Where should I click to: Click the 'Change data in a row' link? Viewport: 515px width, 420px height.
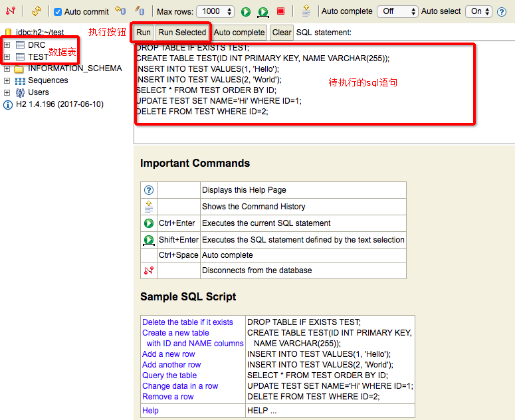180,386
